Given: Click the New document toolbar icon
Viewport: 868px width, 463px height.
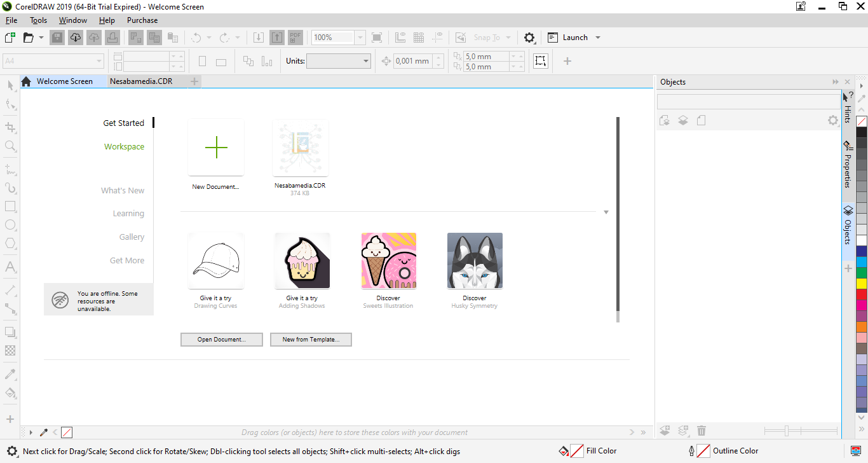Looking at the screenshot, I should (x=10, y=38).
